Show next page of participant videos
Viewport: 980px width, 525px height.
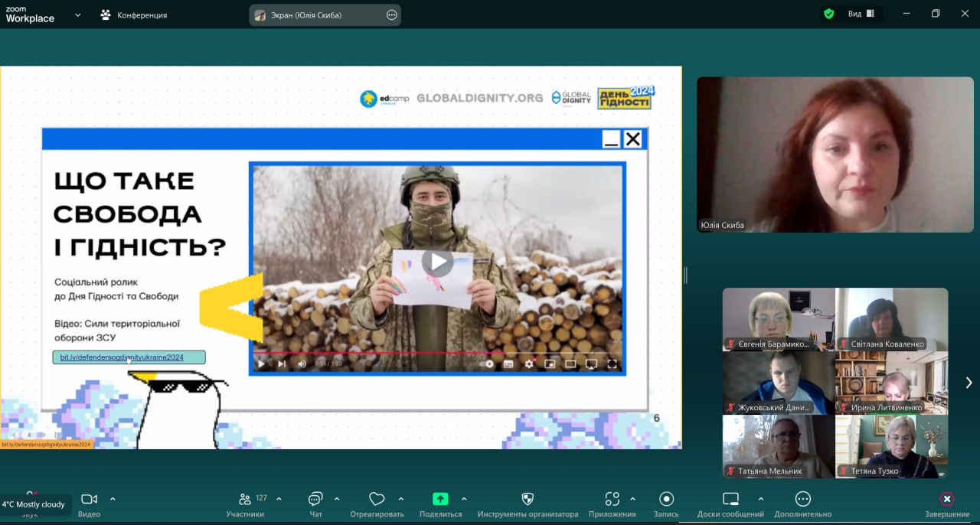coord(968,383)
